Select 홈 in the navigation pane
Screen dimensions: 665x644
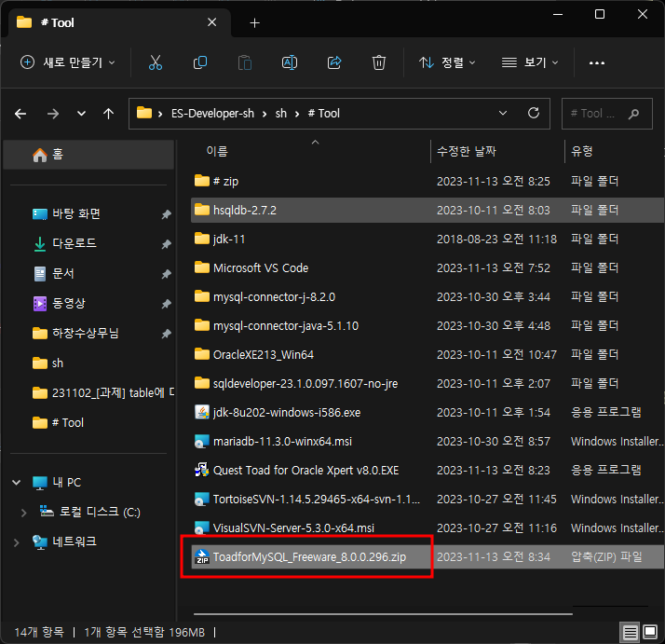click(88, 155)
